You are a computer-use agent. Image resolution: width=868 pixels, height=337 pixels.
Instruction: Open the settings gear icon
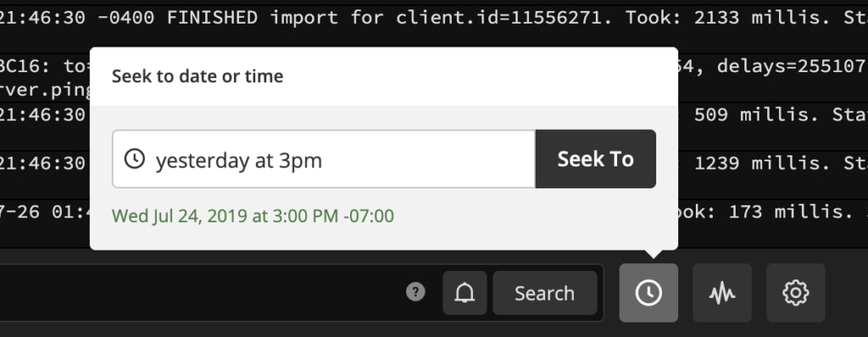point(795,293)
